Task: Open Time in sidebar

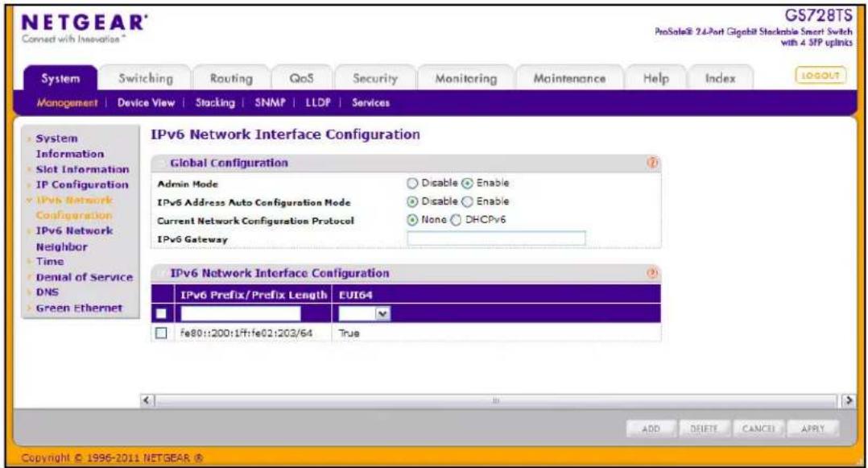Action: [50, 262]
